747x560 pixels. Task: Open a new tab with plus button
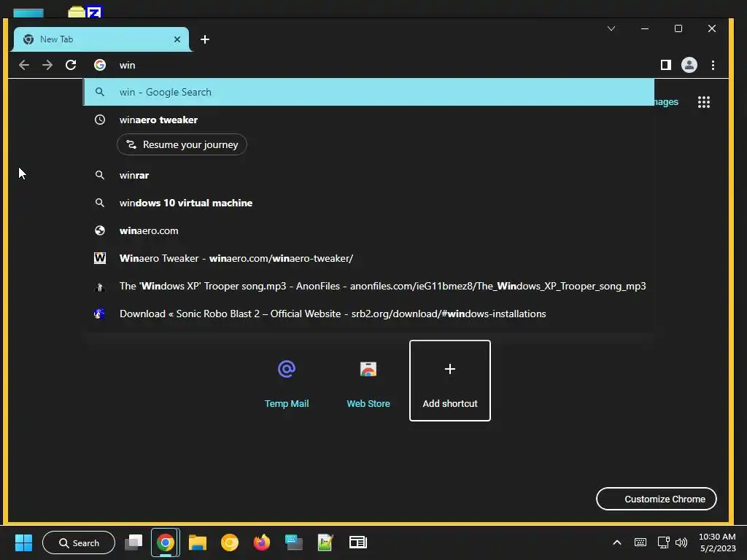point(205,39)
